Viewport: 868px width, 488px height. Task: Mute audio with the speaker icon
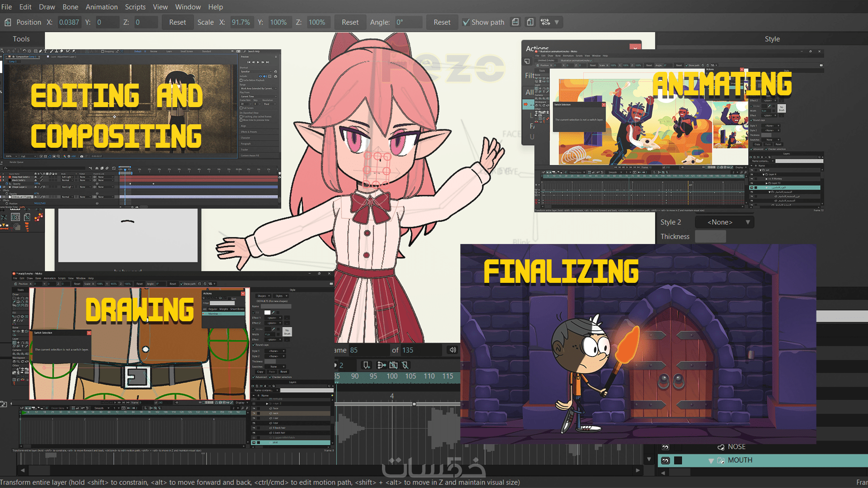pos(453,350)
